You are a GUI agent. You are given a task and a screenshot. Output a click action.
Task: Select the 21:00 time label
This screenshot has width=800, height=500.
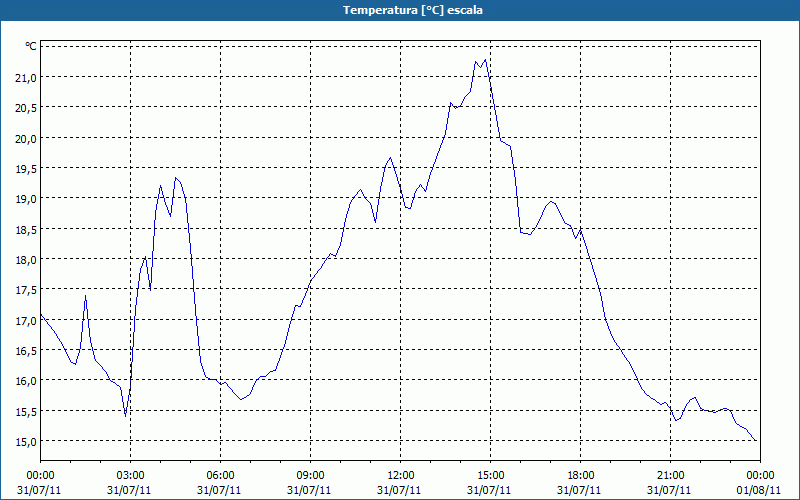pos(670,476)
